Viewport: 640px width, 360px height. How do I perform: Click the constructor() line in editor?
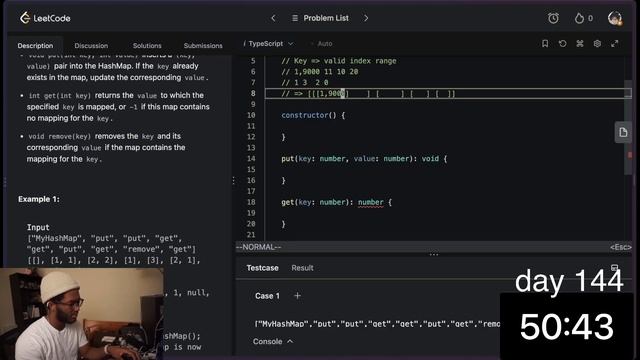[x=313, y=115]
